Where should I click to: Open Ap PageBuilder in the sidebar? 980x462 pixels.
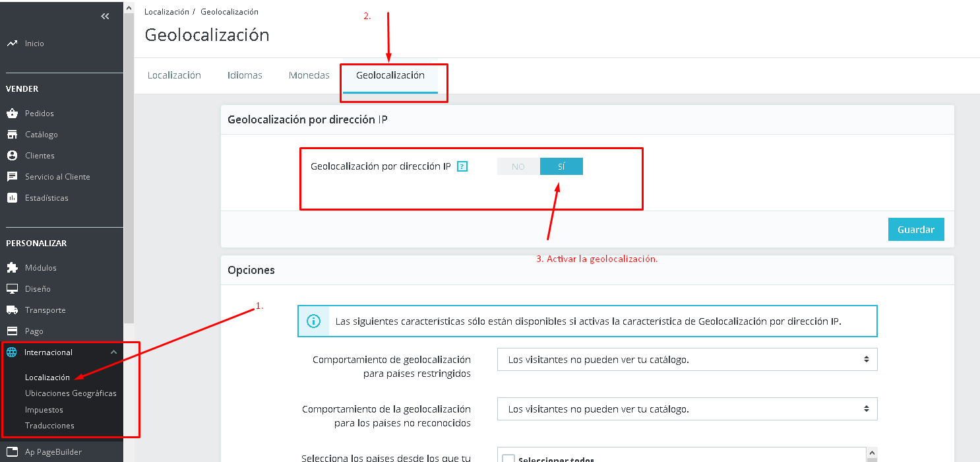tap(53, 452)
